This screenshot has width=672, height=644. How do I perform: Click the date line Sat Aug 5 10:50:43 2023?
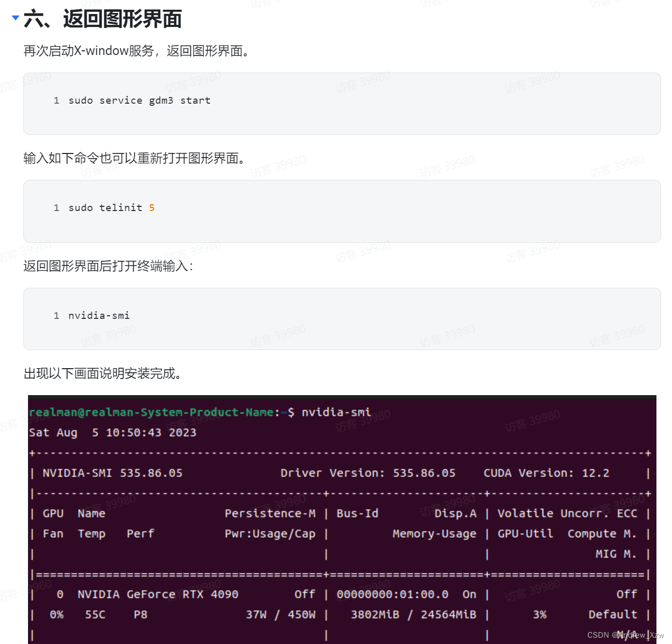coord(113,432)
